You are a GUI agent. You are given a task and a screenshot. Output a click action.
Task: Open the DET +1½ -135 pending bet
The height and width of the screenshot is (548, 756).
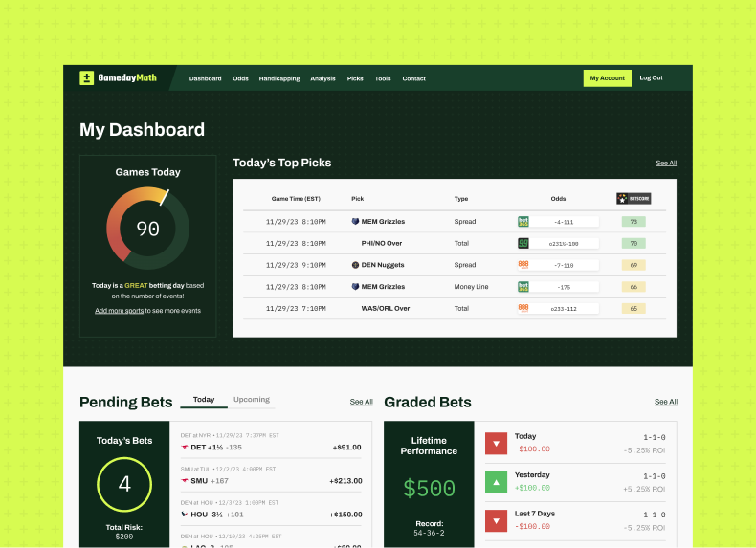[x=271, y=443]
